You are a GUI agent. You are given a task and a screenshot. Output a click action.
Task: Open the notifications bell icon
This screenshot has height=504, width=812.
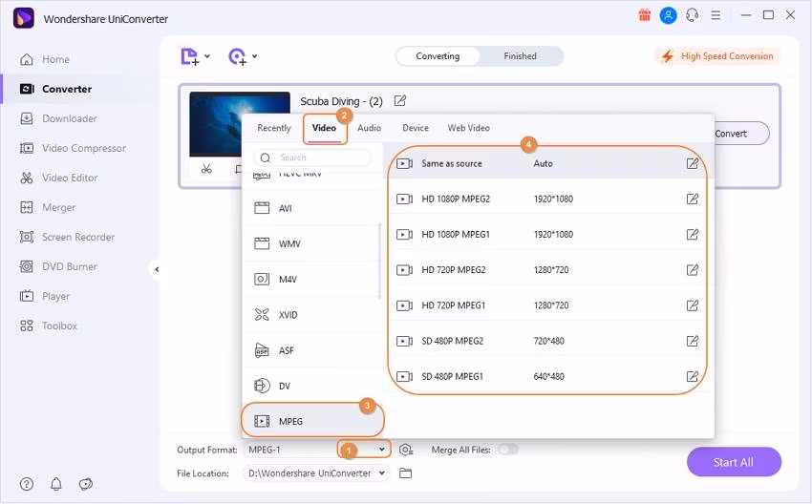(56, 484)
